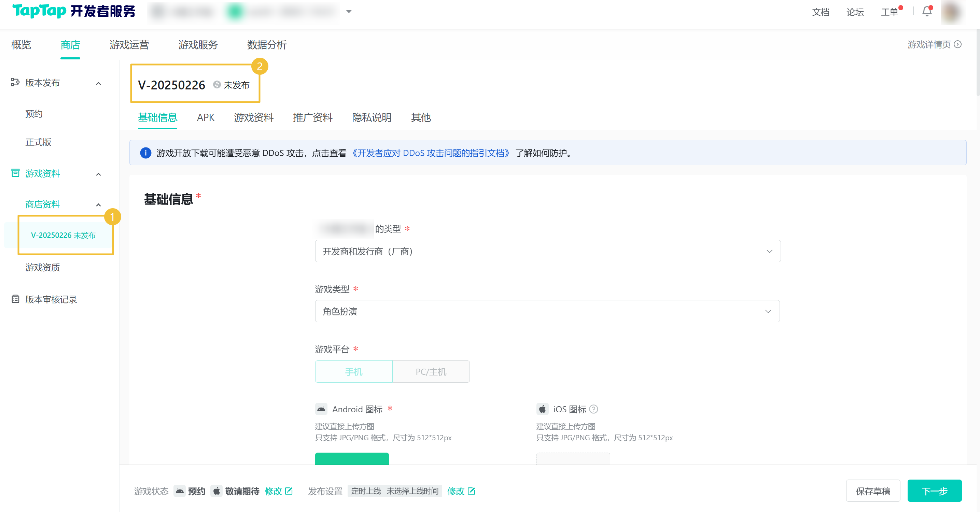
Task: Click the 定时上线 未选择上线时间 tag
Action: [394, 491]
